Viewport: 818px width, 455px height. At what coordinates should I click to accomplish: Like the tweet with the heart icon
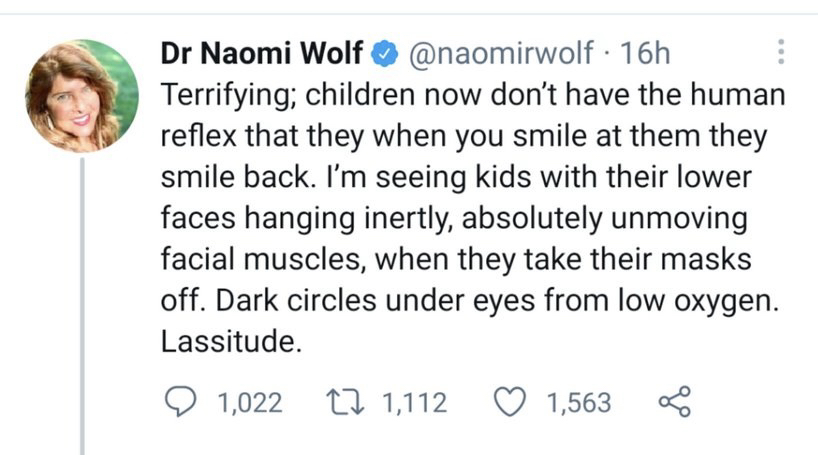pyautogui.click(x=512, y=402)
